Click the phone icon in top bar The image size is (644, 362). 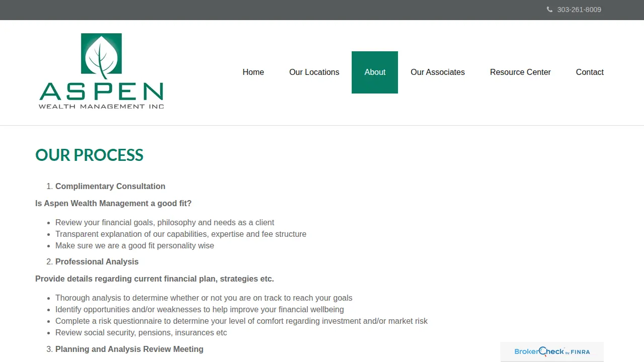[x=549, y=10]
